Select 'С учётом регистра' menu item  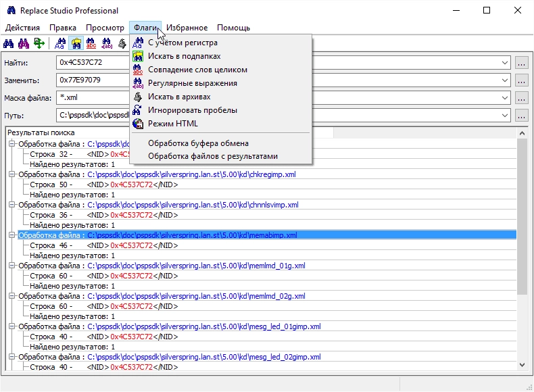pyautogui.click(x=221, y=43)
